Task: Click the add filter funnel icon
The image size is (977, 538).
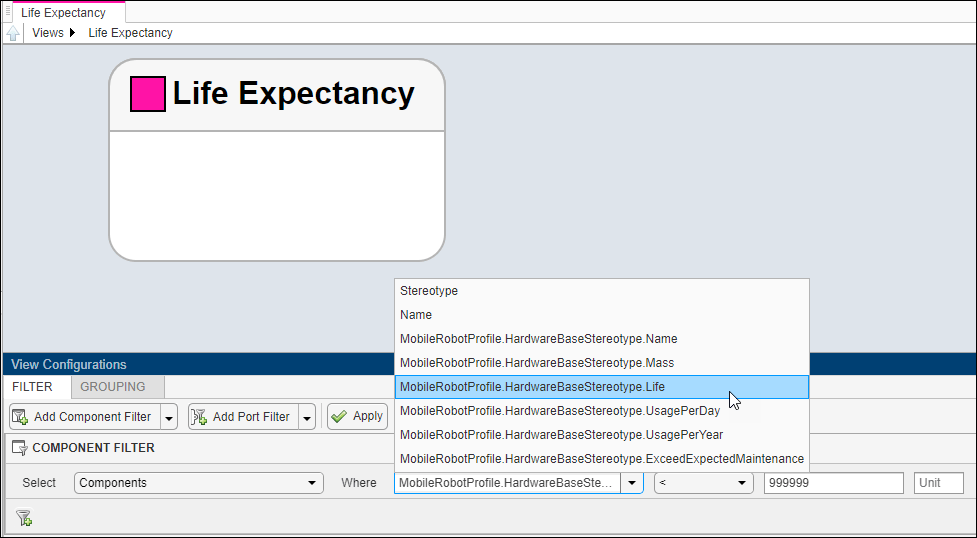Action: pos(24,517)
